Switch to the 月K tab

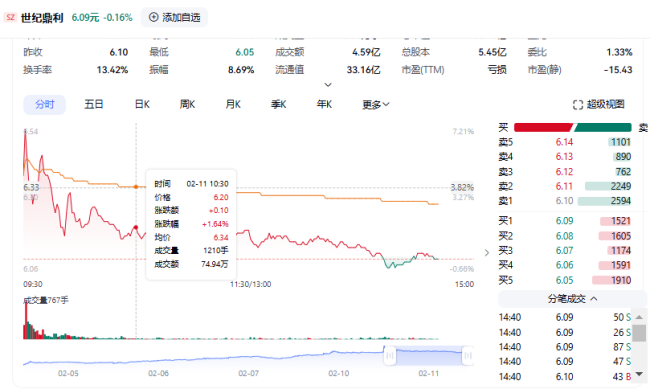(233, 105)
